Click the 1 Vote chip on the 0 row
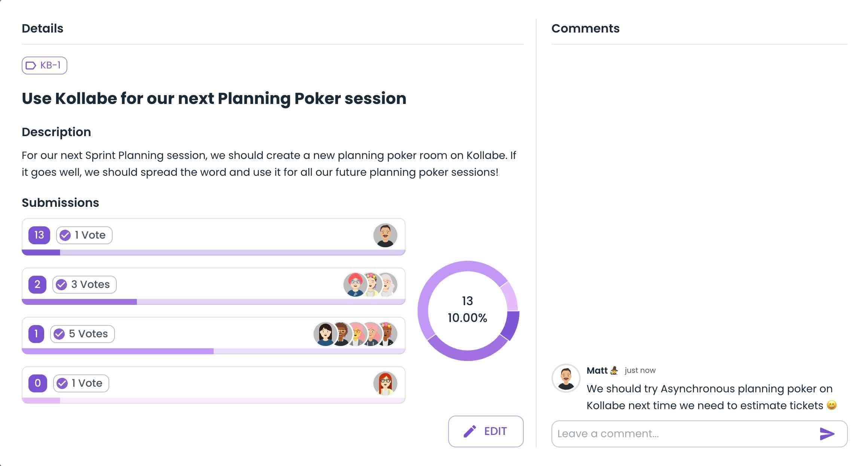Viewport: 868px width, 466px height. click(81, 383)
